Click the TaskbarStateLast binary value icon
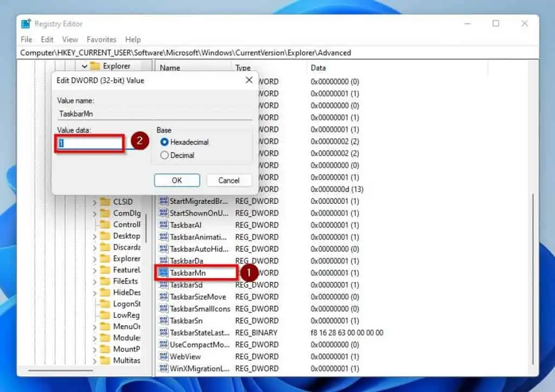Image resolution: width=555 pixels, height=392 pixels. [163, 332]
